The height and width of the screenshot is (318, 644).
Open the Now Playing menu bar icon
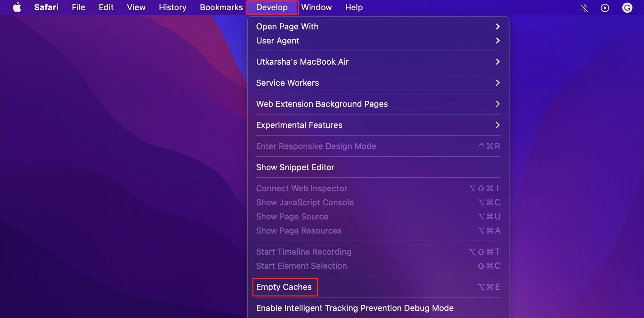(x=605, y=8)
